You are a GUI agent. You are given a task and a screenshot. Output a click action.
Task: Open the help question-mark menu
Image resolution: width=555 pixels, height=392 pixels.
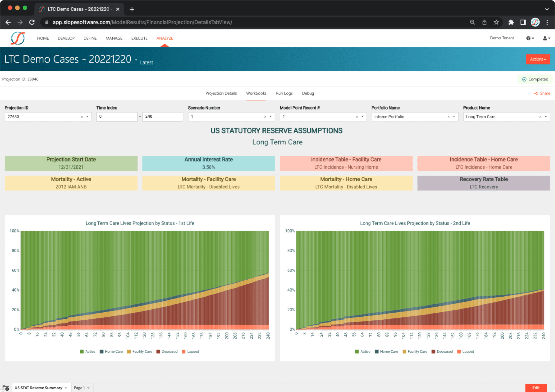coord(529,38)
